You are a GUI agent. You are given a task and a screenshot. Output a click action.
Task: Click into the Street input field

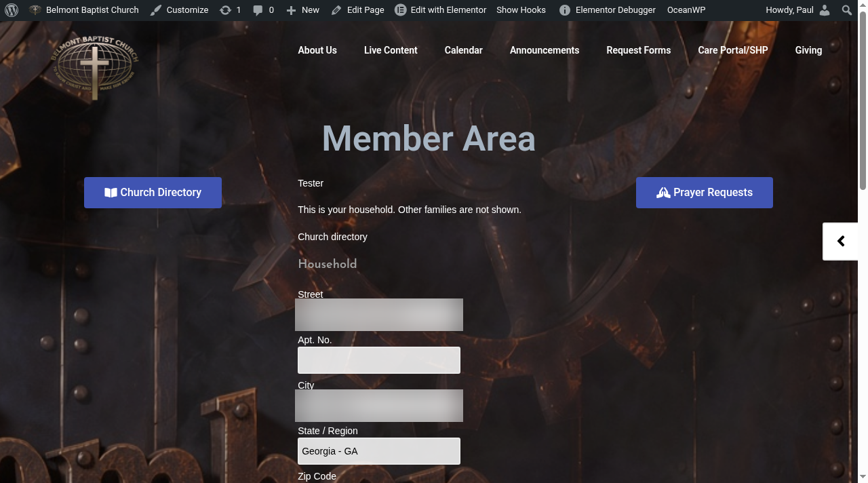pos(379,315)
